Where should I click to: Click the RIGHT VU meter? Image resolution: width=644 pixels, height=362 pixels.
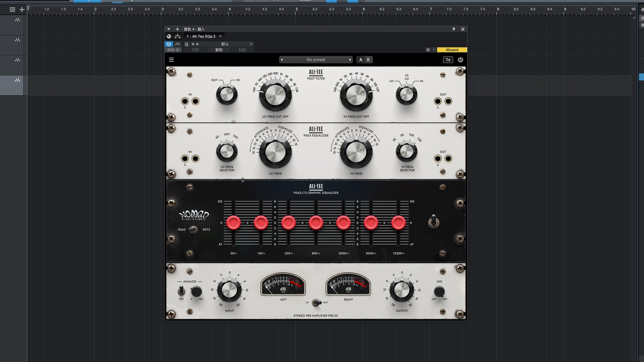pos(348,284)
